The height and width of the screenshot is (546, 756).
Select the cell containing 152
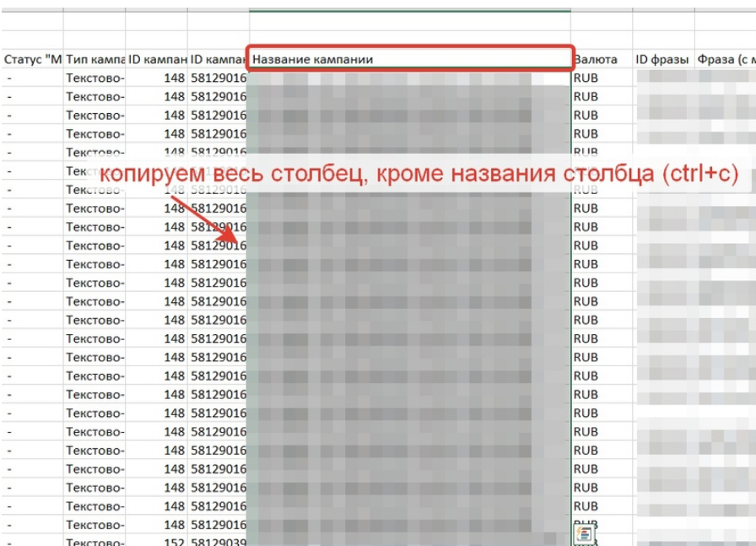point(156,541)
